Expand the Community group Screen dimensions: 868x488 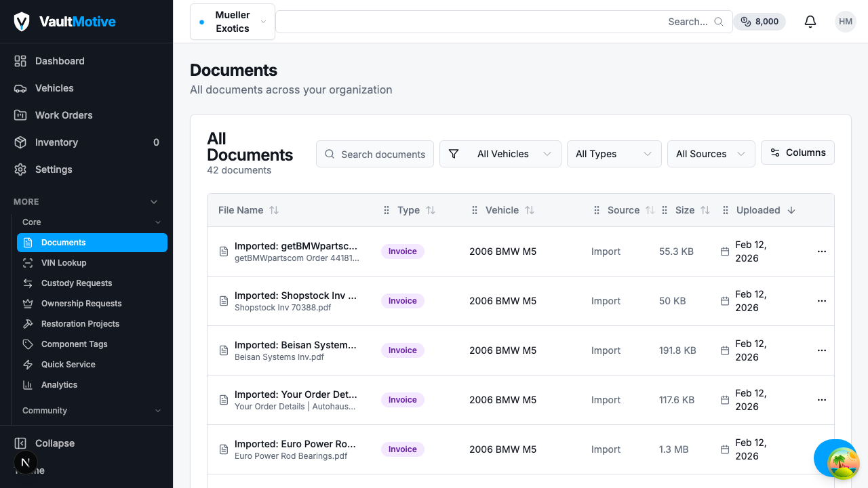tap(158, 411)
